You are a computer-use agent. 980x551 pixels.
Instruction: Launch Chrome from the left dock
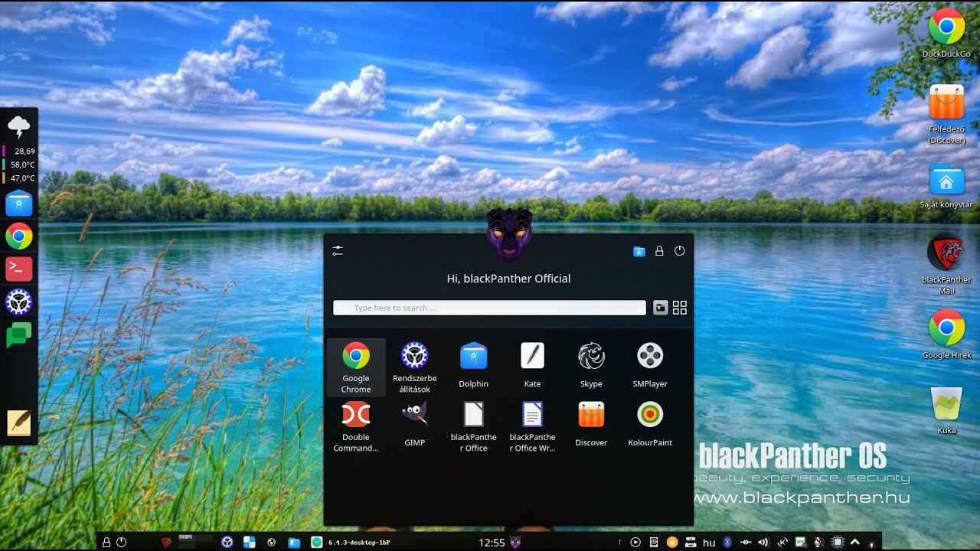point(19,236)
